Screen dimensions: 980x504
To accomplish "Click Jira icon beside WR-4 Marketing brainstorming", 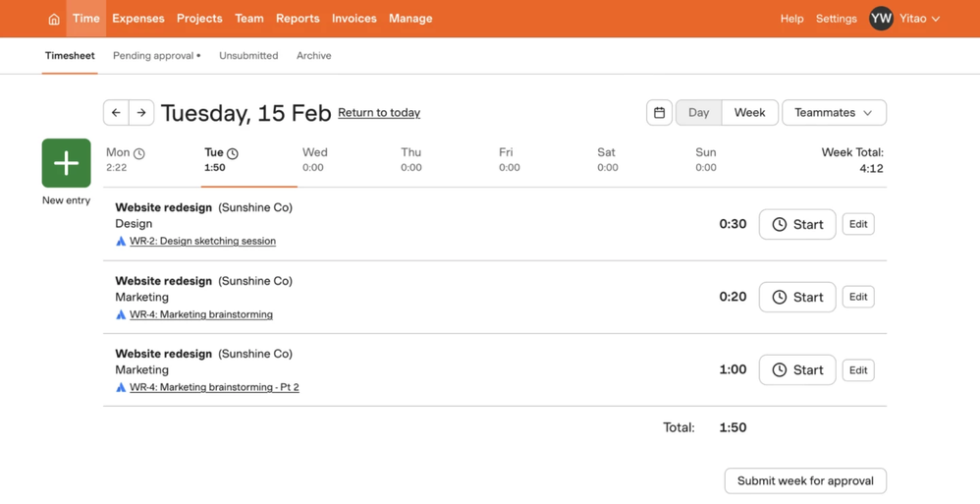I will pyautogui.click(x=121, y=314).
